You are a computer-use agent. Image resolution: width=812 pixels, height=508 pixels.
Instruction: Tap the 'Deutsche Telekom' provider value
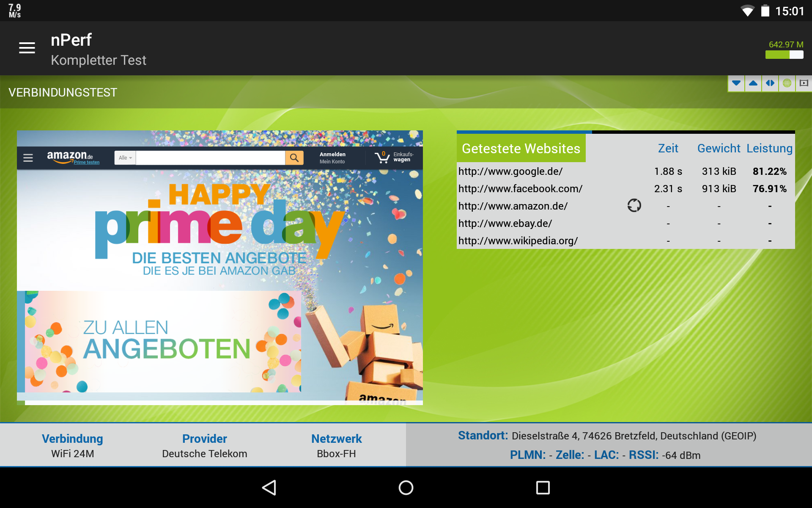click(x=205, y=454)
